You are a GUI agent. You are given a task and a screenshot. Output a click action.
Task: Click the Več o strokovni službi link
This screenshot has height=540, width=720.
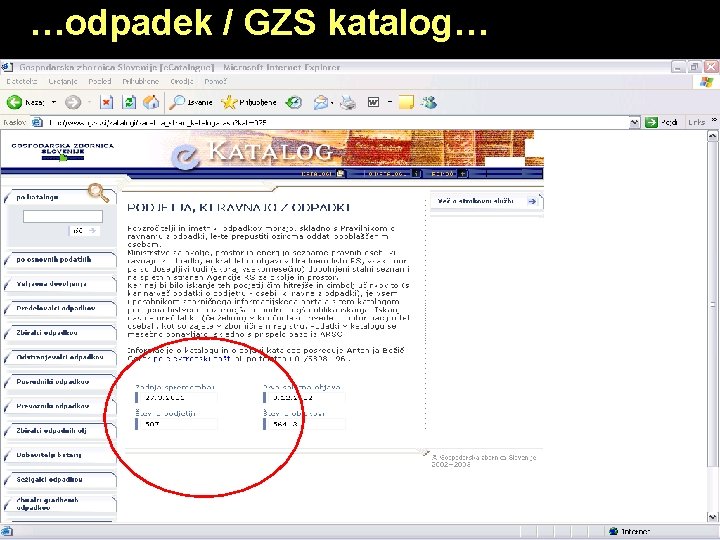pos(486,201)
